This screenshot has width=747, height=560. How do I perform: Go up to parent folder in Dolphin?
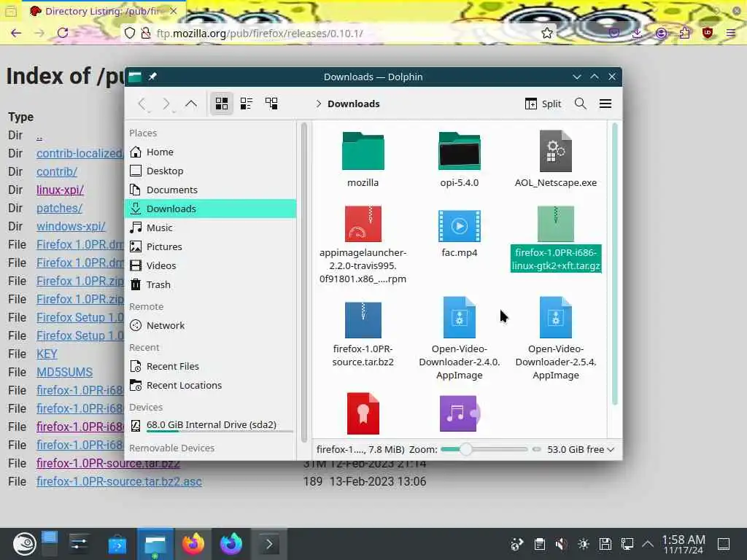coord(191,104)
